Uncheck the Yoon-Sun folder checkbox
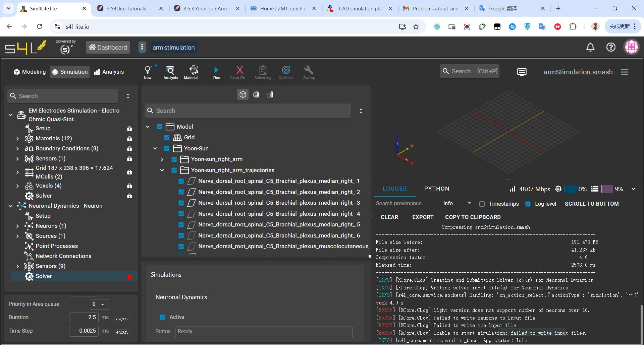 167,148
